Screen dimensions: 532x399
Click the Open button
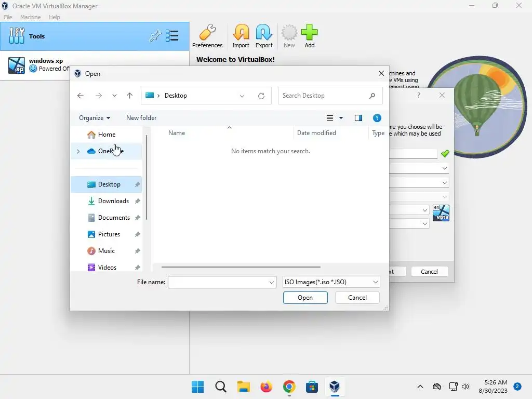[305, 298]
